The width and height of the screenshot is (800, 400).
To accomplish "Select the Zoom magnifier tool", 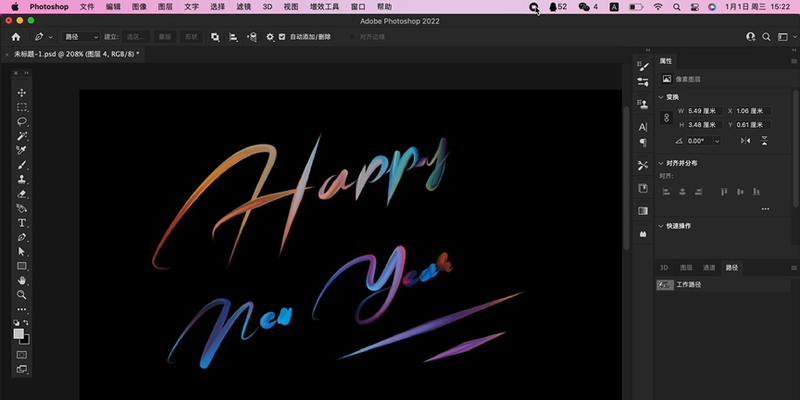I will coord(22,294).
